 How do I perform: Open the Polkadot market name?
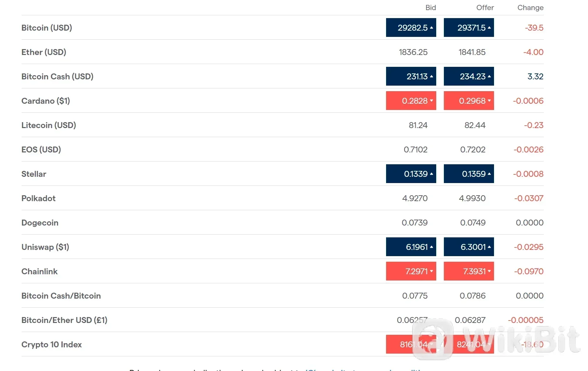click(39, 198)
